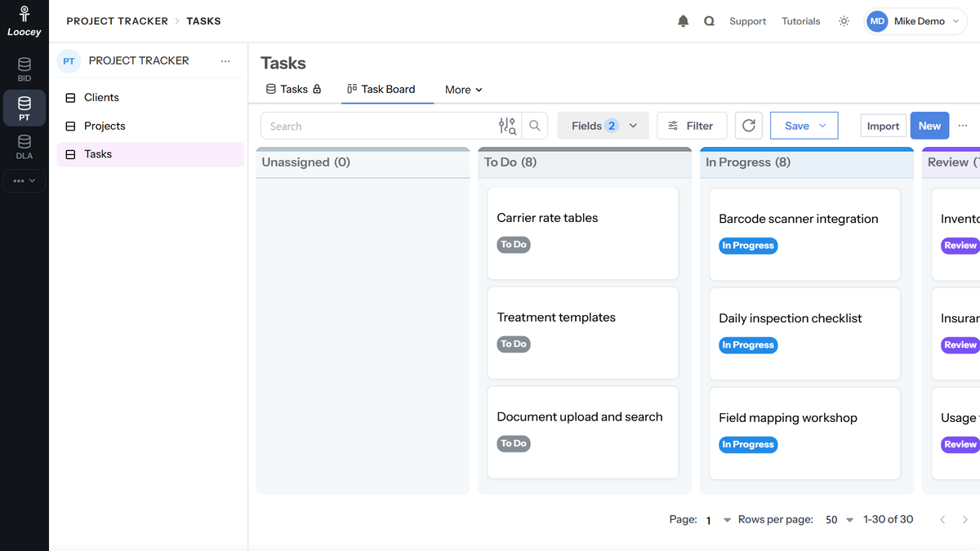This screenshot has width=980, height=551.
Task: Click In Progress badge on Barcode scanner integration
Action: click(748, 246)
